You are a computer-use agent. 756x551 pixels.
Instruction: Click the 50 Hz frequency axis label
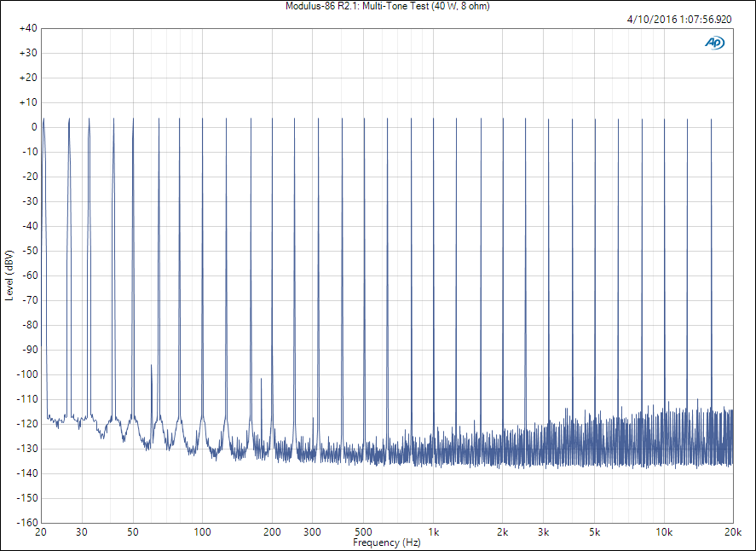[133, 532]
